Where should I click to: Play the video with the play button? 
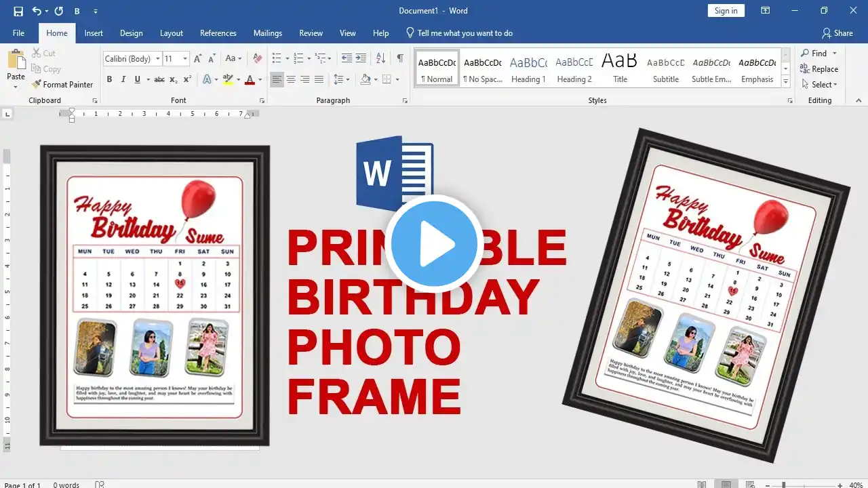coord(434,244)
